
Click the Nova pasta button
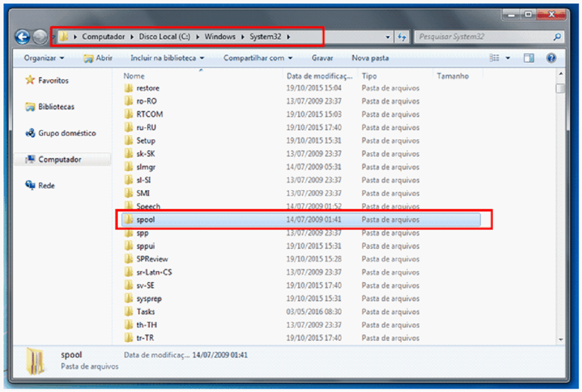pos(370,58)
